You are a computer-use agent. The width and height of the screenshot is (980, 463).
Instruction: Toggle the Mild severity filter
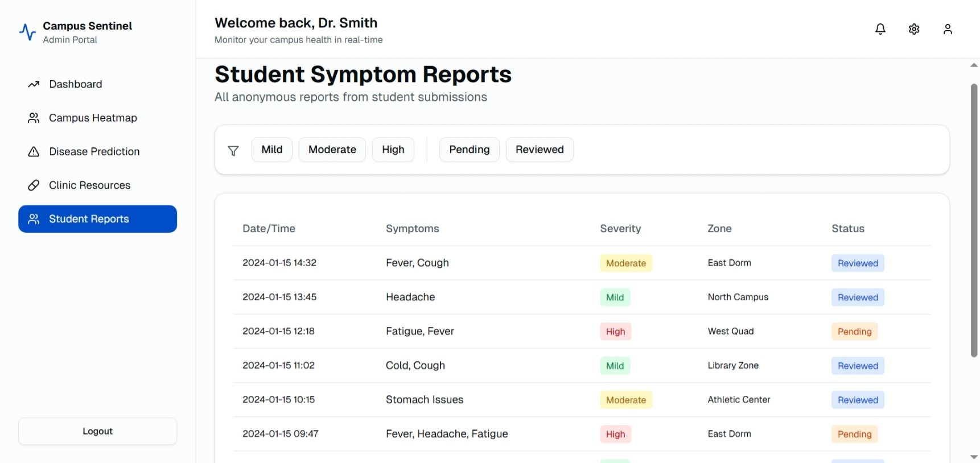pyautogui.click(x=272, y=150)
